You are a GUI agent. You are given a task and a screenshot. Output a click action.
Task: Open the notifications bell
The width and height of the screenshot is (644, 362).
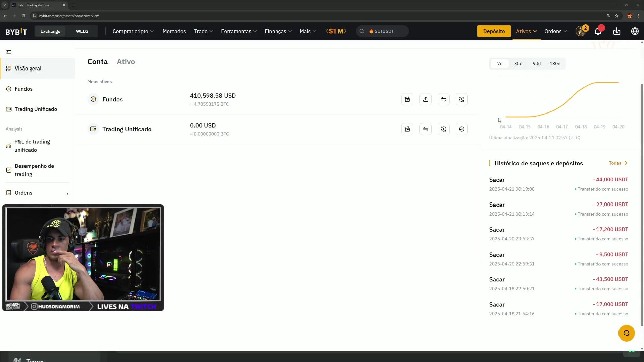598,31
